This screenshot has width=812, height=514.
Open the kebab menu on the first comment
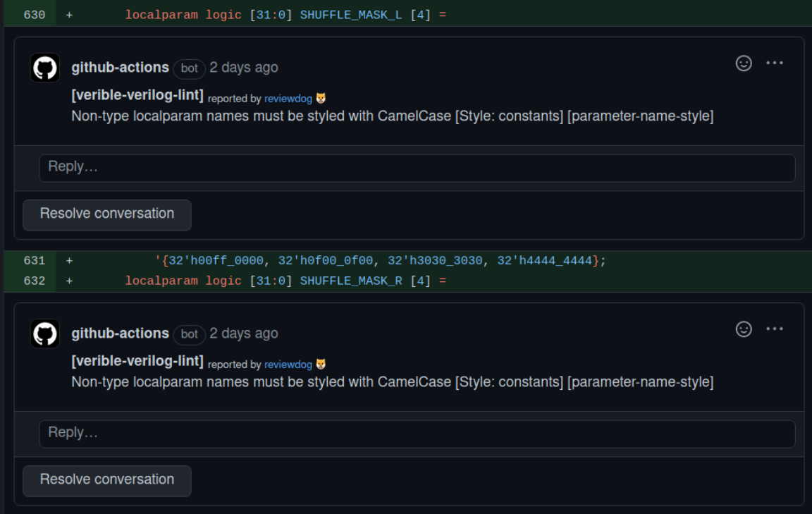pos(775,63)
